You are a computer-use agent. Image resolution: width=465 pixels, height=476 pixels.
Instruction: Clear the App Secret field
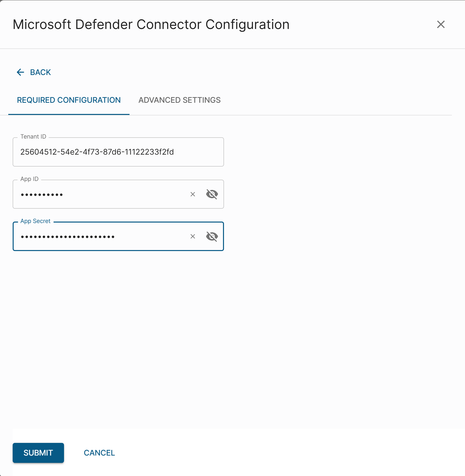(193, 236)
